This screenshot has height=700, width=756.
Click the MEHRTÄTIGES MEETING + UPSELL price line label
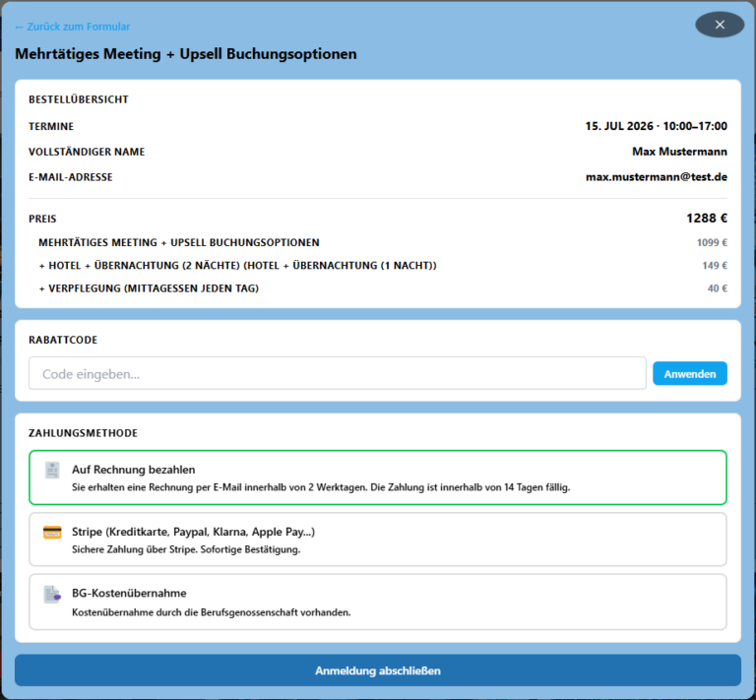(179, 242)
